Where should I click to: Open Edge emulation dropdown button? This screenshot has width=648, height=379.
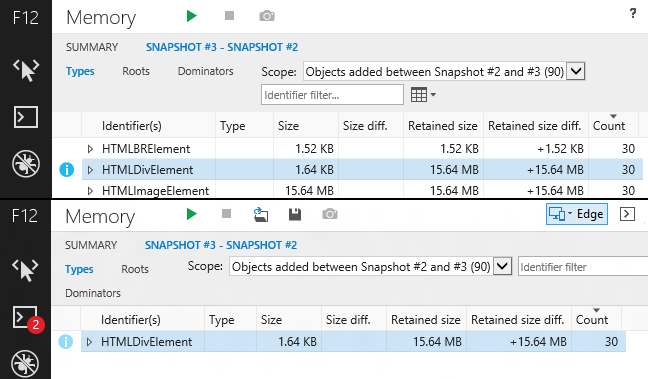577,214
